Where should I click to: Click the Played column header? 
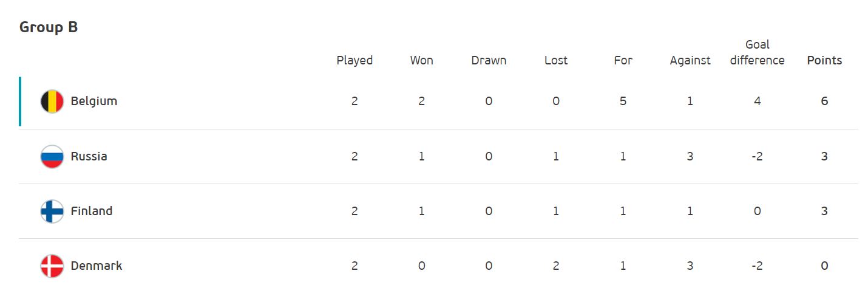pos(354,60)
